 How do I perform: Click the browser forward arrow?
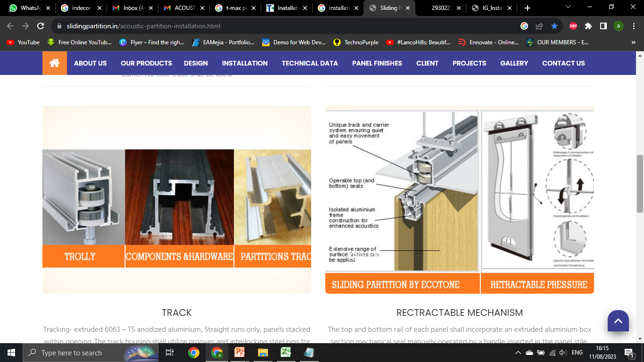tap(25, 26)
